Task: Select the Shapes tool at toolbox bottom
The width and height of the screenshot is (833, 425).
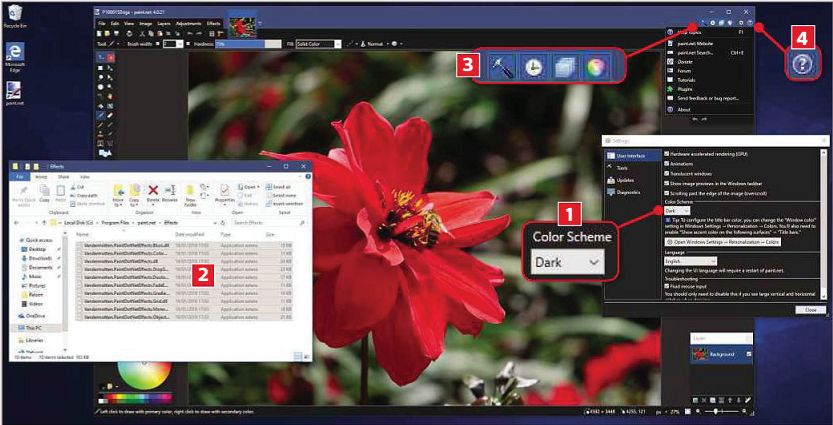Action: click(x=105, y=153)
